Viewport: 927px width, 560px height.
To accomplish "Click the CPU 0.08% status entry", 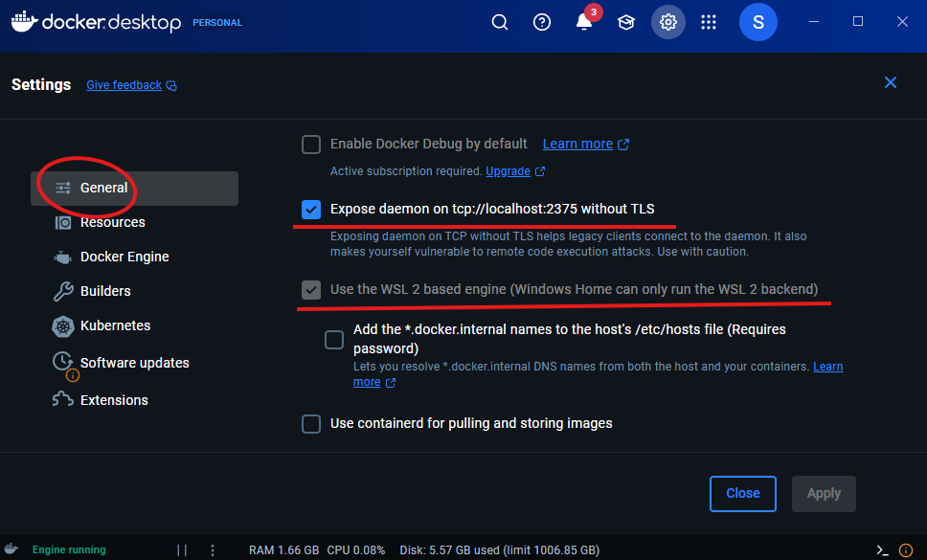I will pos(356,550).
